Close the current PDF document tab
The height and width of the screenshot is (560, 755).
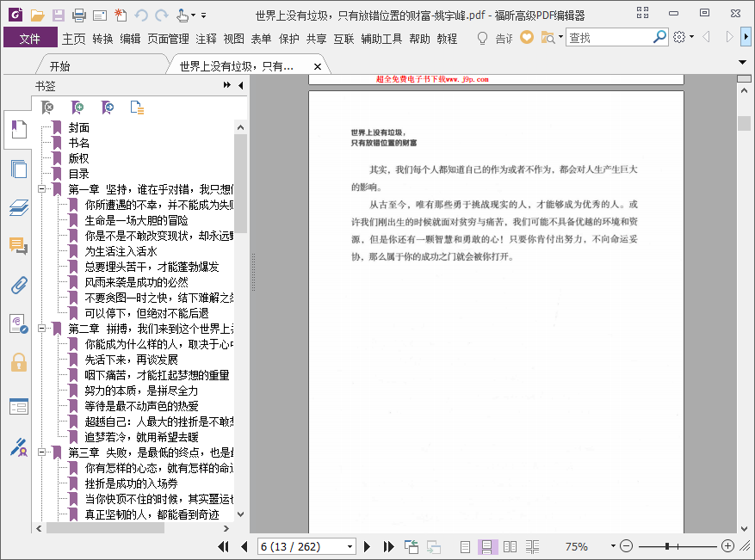pyautogui.click(x=318, y=67)
